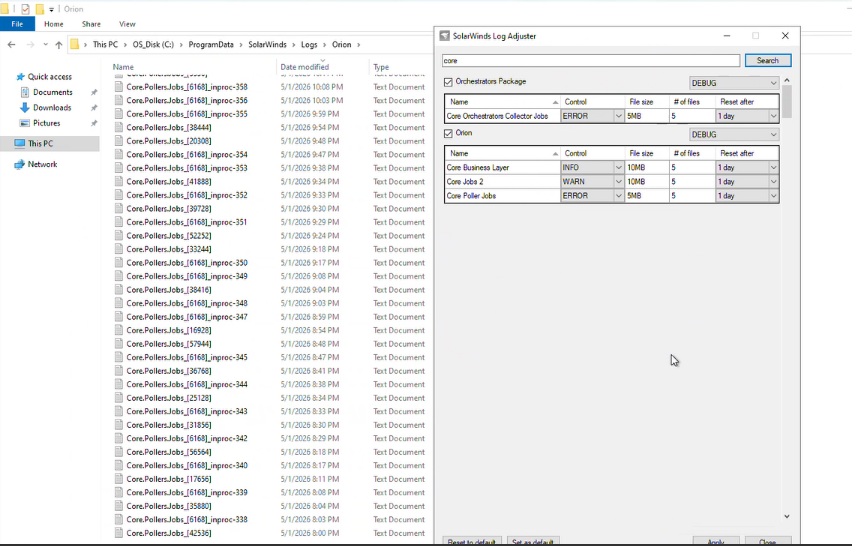Select file icon of Core.Pollers.Jobs_[17656]
The width and height of the screenshot is (852, 546).
(x=118, y=479)
